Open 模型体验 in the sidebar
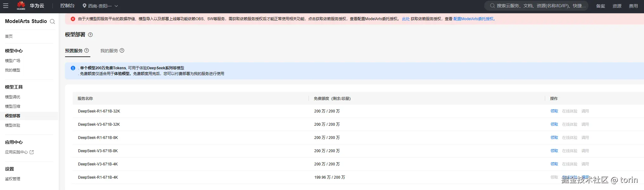Screen dimensions: 644x190 13,125
